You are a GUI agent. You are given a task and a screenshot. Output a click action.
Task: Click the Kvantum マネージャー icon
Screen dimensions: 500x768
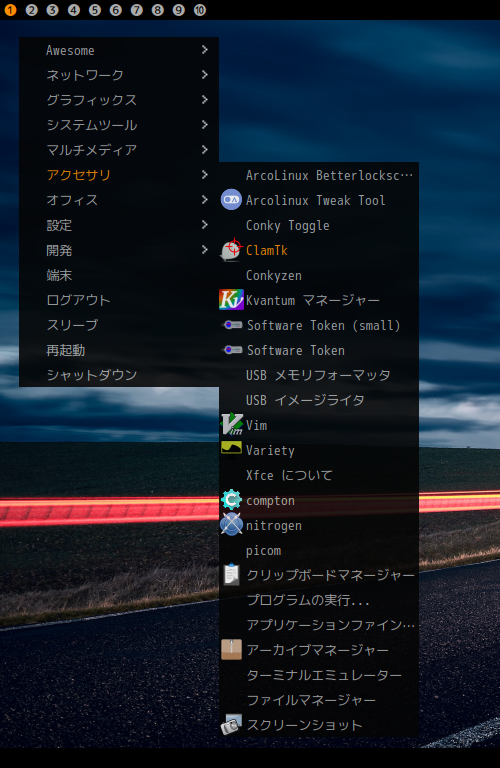coord(231,300)
